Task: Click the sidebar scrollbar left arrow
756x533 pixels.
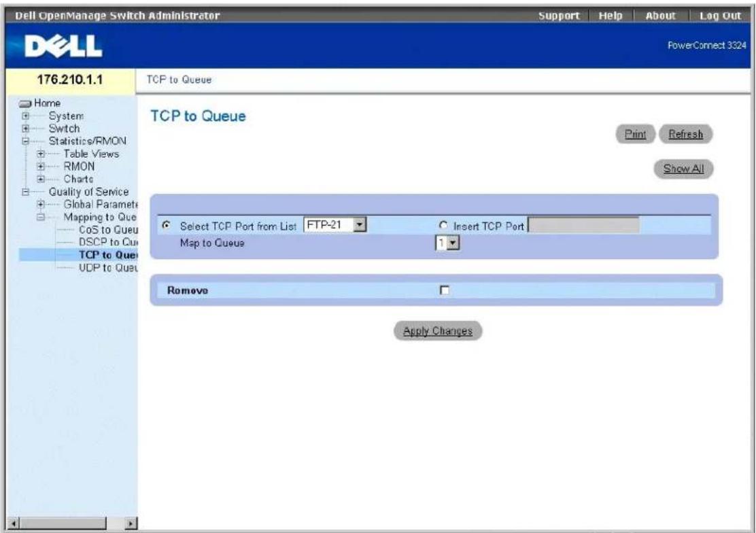Action: tap(14, 523)
